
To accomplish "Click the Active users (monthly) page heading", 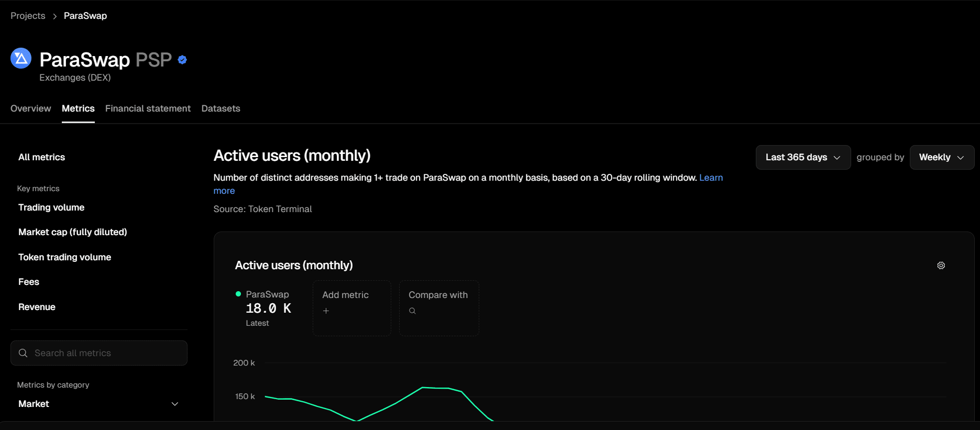I will click(x=292, y=156).
